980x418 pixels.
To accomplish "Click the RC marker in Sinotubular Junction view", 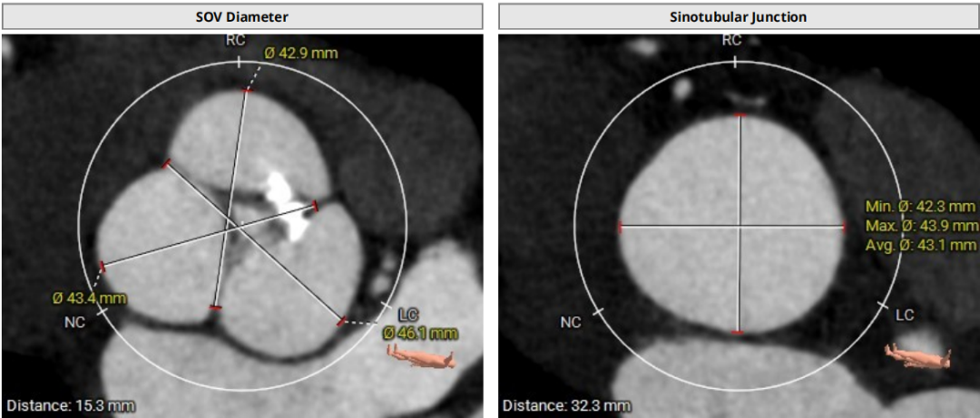I will tap(731, 41).
